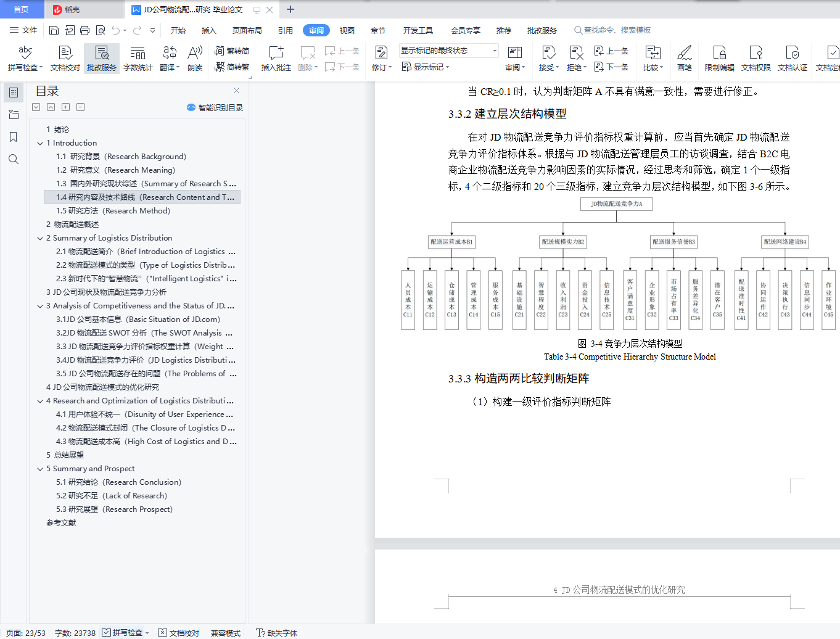Select outline entry '1.4 研究内容及技术路线'
Viewport: 840px width, 639px height.
(x=142, y=197)
